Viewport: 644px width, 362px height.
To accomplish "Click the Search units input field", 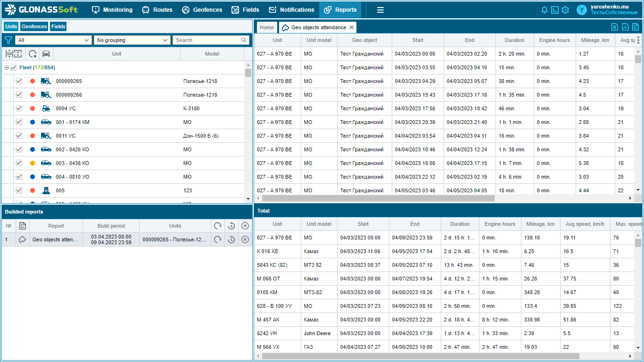I will click(x=211, y=40).
